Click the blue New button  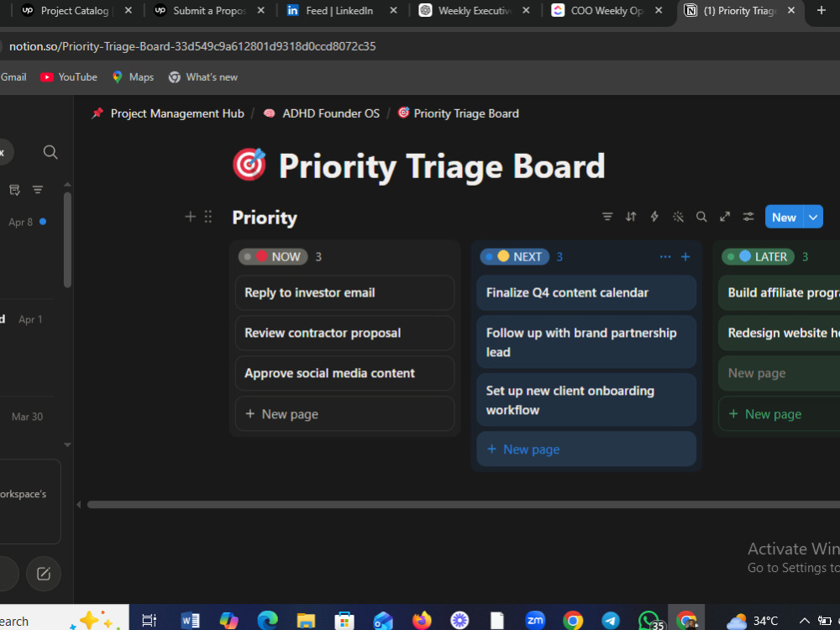[x=784, y=217]
